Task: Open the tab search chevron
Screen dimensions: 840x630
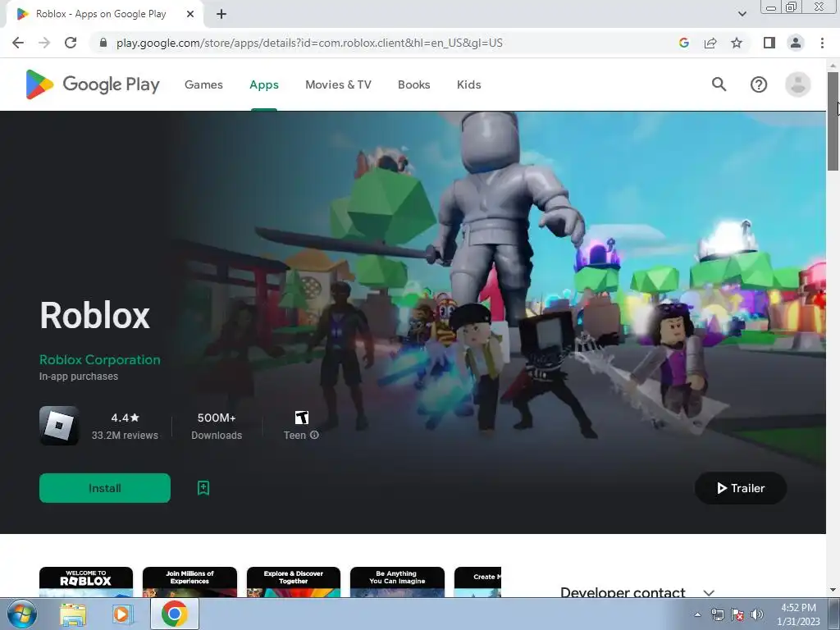Action: point(742,14)
